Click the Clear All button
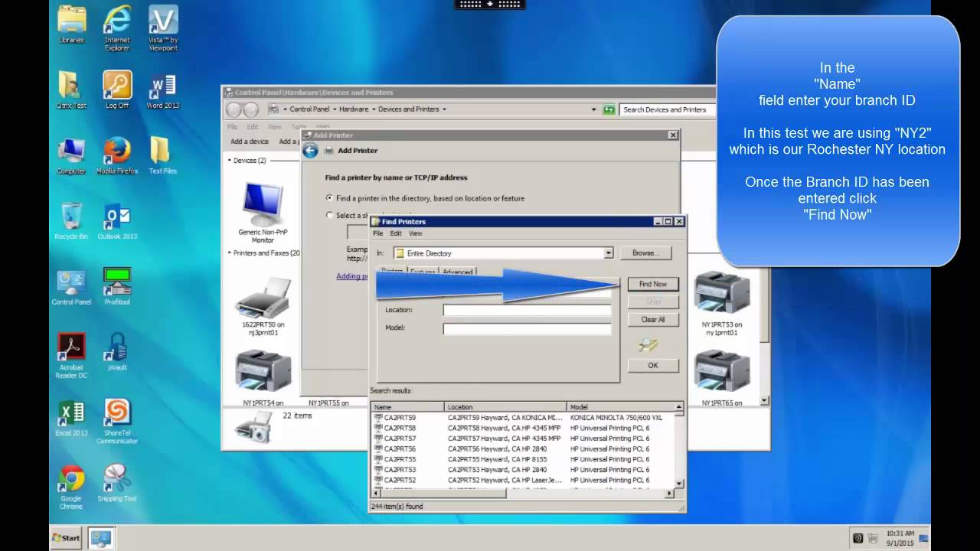Image resolution: width=980 pixels, height=551 pixels. coord(653,319)
